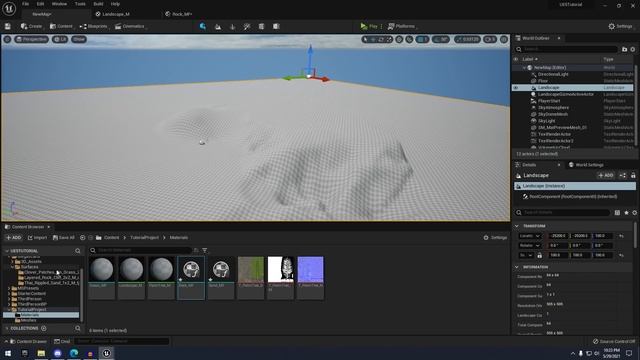The image size is (640, 360).
Task: Open the Details view options gear
Action: pos(634,212)
